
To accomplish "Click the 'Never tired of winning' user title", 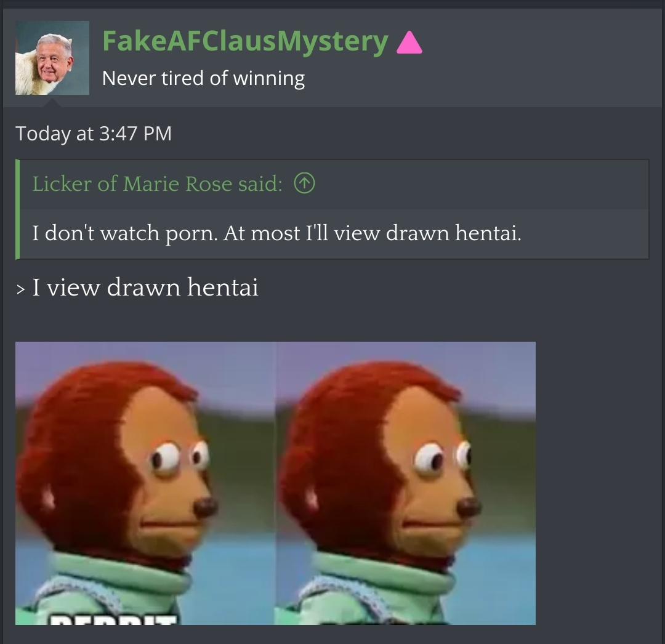I will pyautogui.click(x=203, y=78).
